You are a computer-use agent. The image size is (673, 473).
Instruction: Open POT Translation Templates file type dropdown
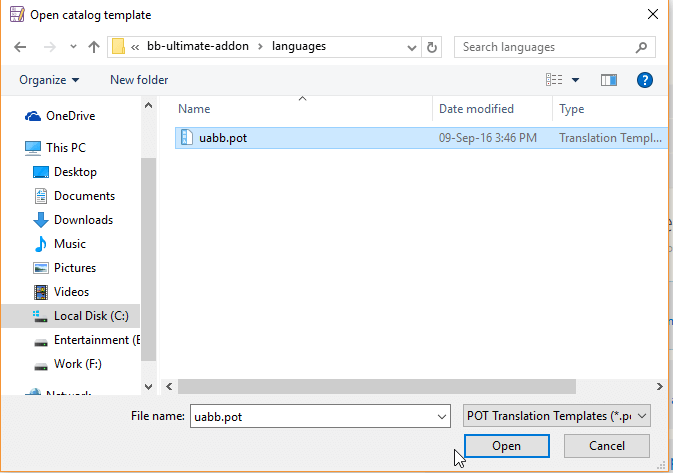click(558, 415)
